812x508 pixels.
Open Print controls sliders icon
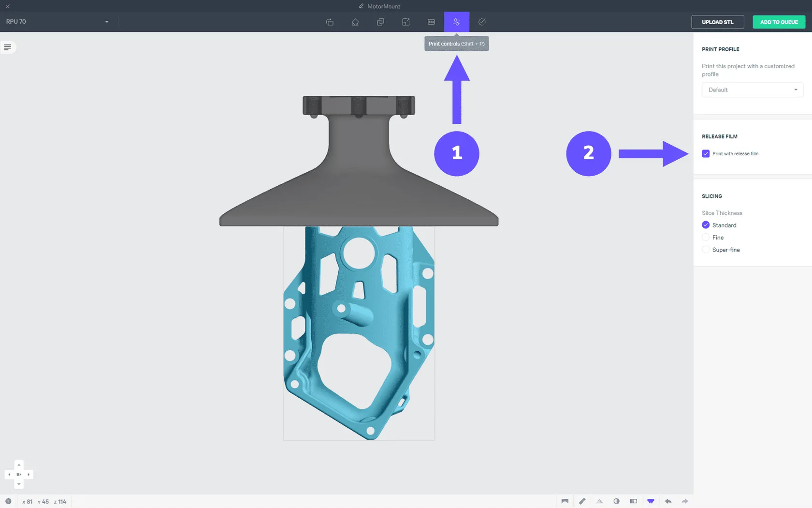click(x=457, y=22)
